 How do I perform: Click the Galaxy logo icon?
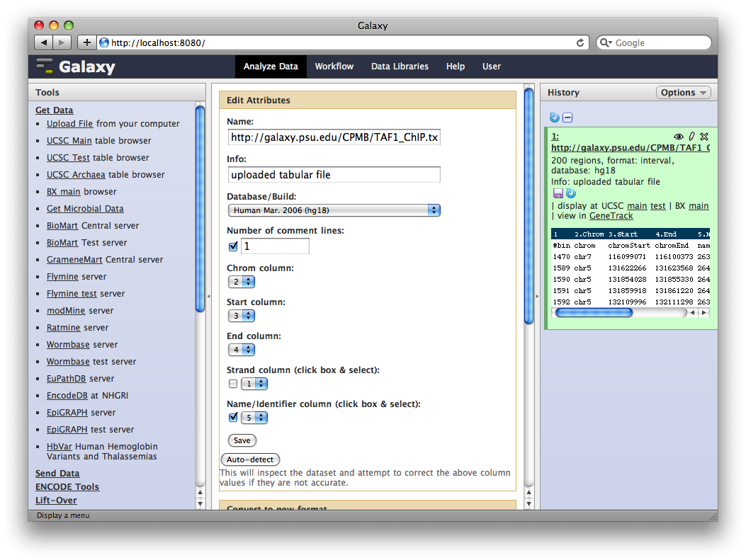(x=45, y=66)
